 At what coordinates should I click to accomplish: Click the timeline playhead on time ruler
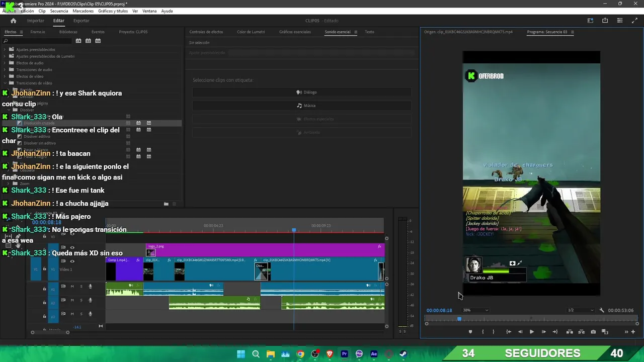[x=294, y=230]
